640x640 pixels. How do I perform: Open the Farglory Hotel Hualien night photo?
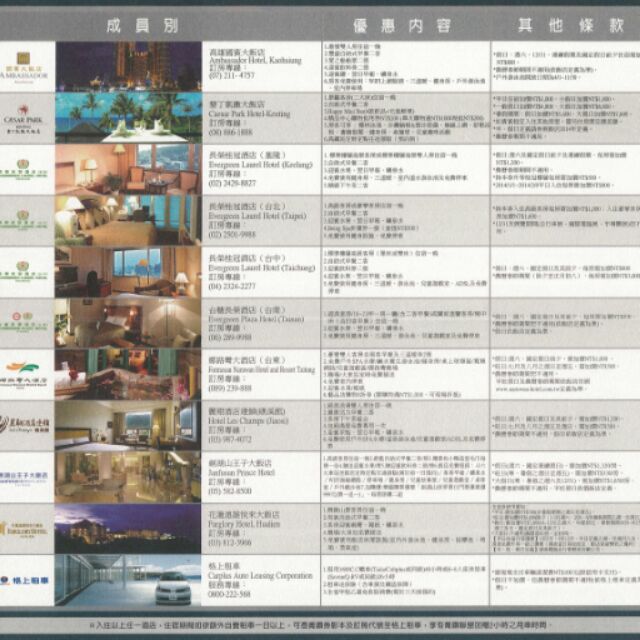[x=127, y=528]
